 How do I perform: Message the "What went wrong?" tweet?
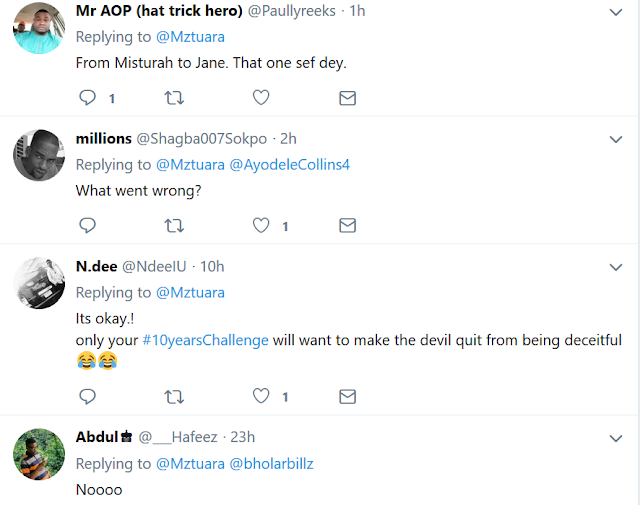click(x=347, y=226)
